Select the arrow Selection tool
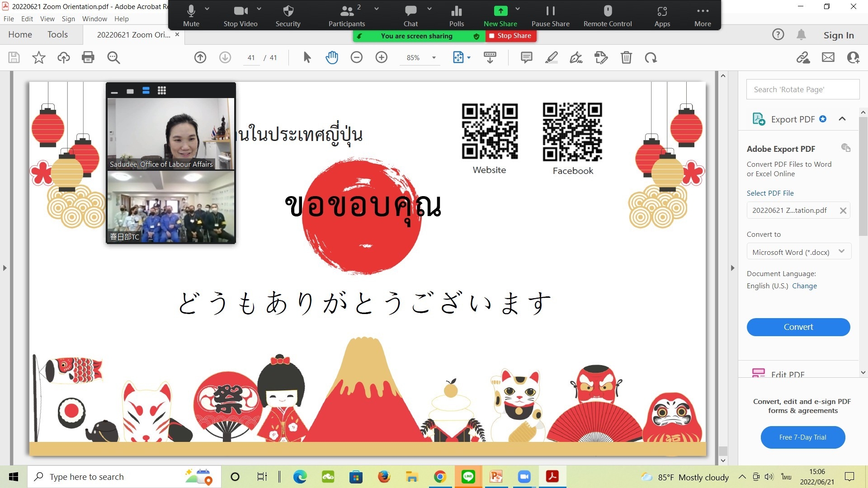Viewport: 868px width, 488px height. tap(307, 57)
